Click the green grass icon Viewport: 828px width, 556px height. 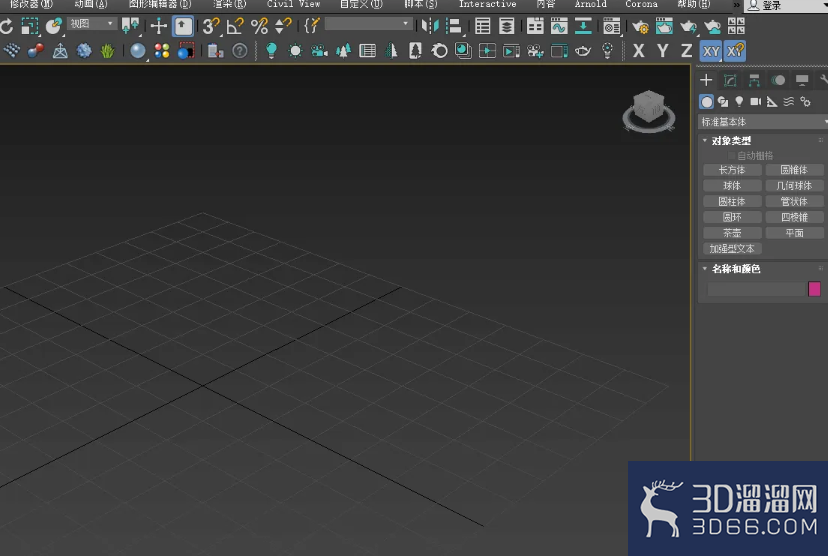click(108, 51)
